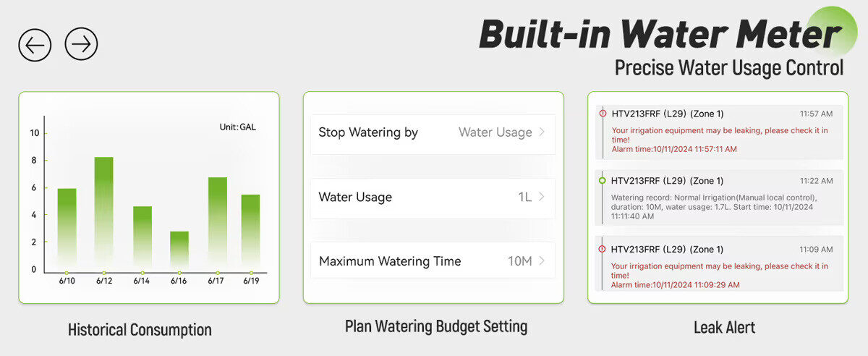Click red alert icon for 11:09 AM entry
868x356 pixels.
click(603, 248)
